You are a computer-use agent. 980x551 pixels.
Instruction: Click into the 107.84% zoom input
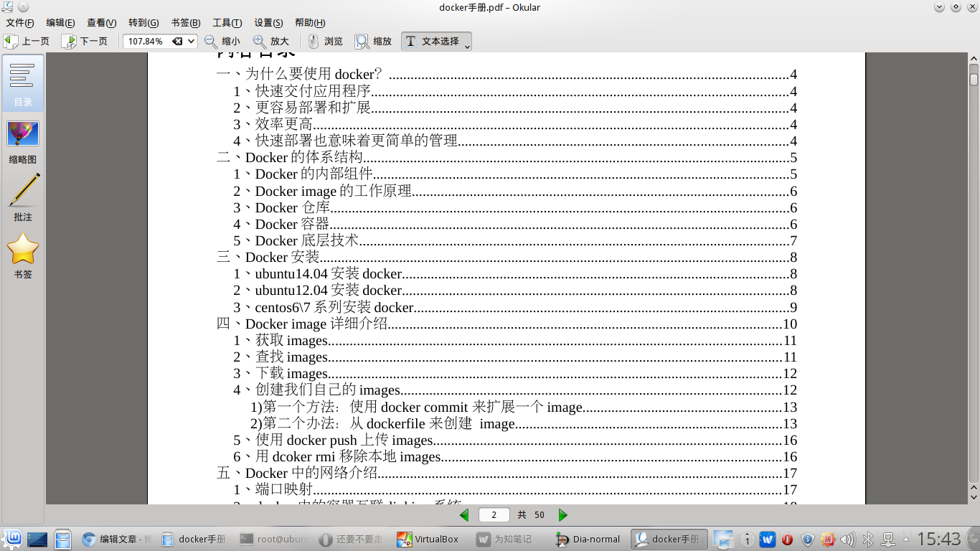[x=147, y=42]
